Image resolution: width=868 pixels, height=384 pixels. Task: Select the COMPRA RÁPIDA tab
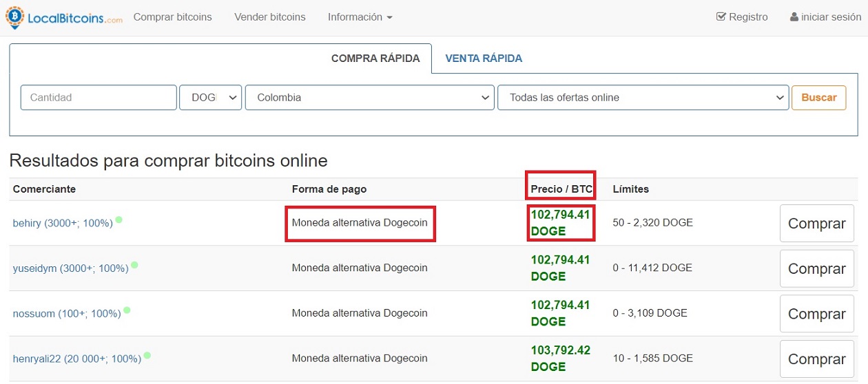(375, 58)
